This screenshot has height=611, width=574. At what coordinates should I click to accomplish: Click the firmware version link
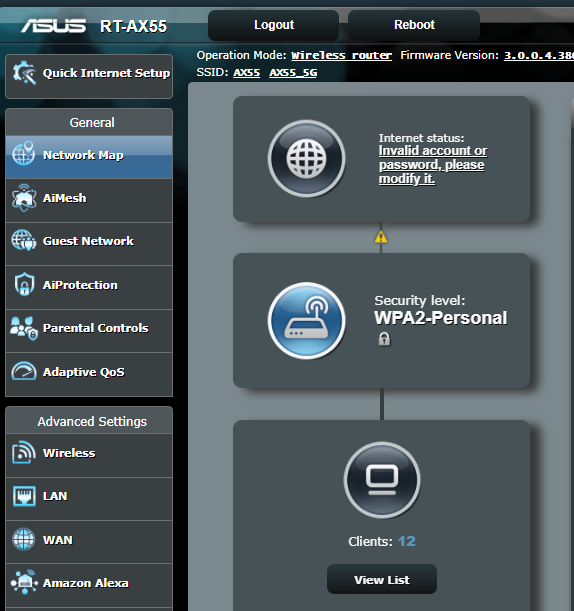pyautogui.click(x=539, y=55)
